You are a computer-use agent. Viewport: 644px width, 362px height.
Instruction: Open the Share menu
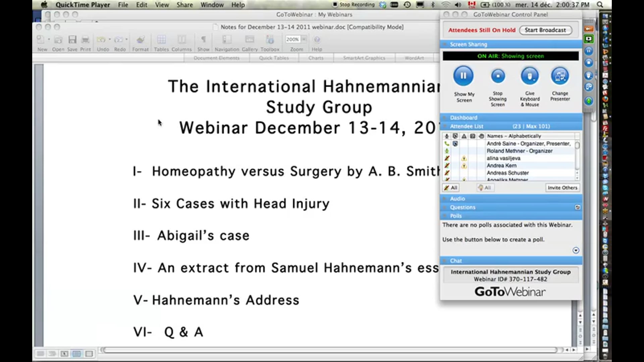[x=184, y=5]
